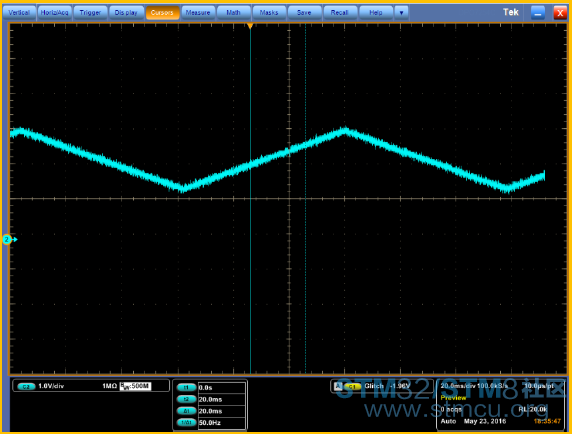Select the 1/Δt frequency readout badge
Screen dimensions: 573x434
click(x=186, y=423)
